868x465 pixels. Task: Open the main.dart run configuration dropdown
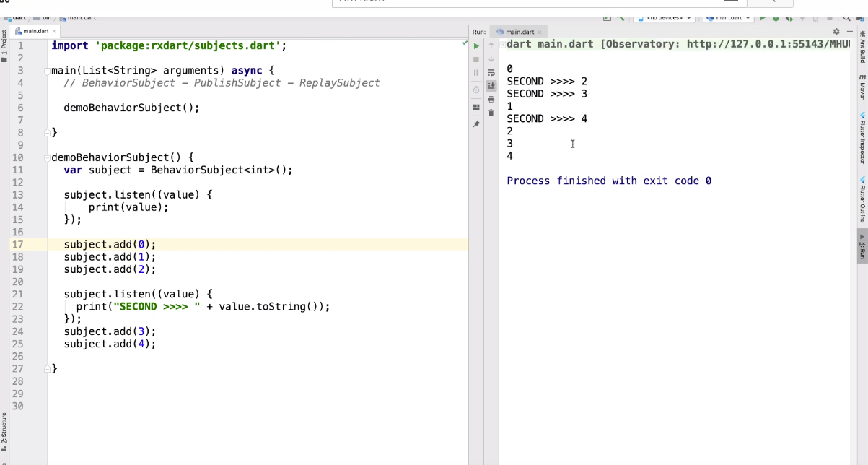[727, 17]
